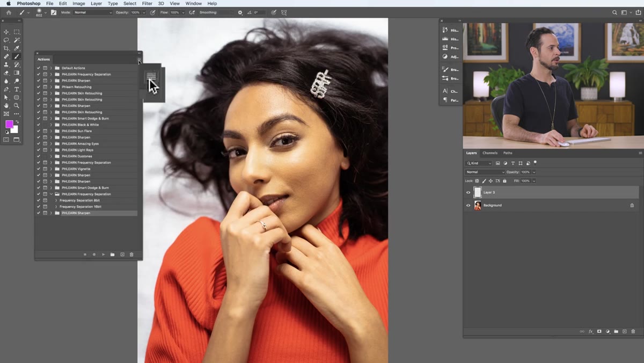
Task: Expand the PHLEARN Amazing Eyes action set
Action: (x=52, y=144)
